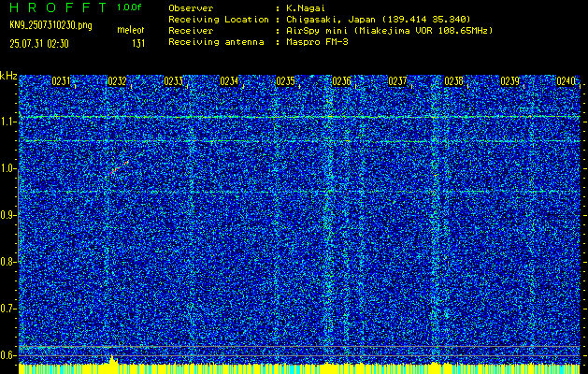Viewport: 588px width, 374px height.
Task: Click the 0.7 kHz axis label
Action: tap(7, 309)
